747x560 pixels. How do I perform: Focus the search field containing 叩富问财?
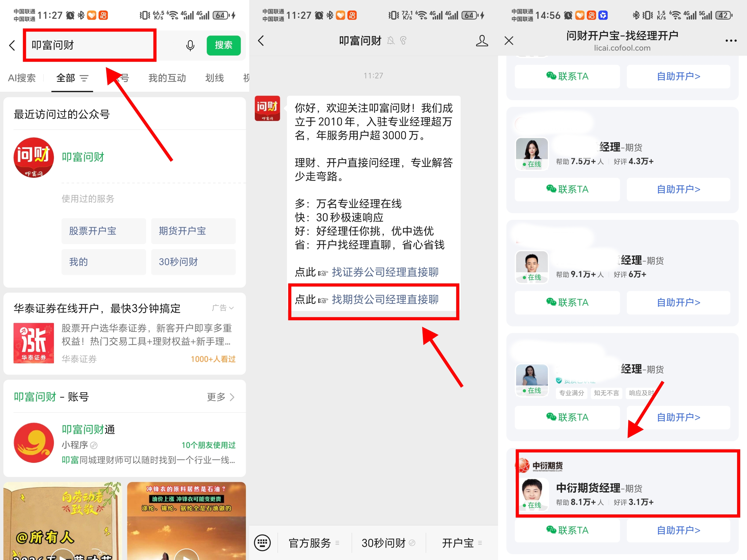[90, 45]
